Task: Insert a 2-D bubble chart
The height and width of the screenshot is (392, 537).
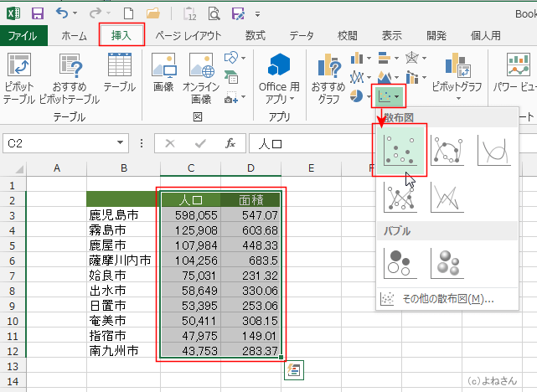Action: click(400, 262)
